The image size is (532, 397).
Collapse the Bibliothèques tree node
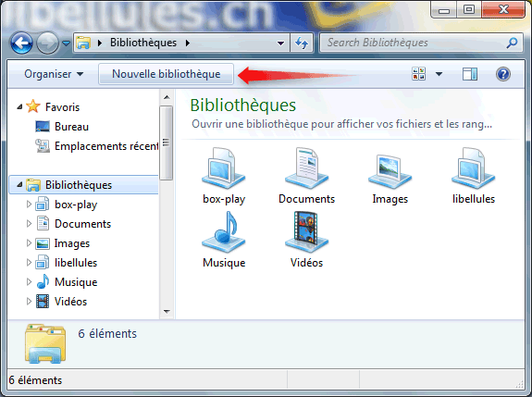[x=19, y=185]
